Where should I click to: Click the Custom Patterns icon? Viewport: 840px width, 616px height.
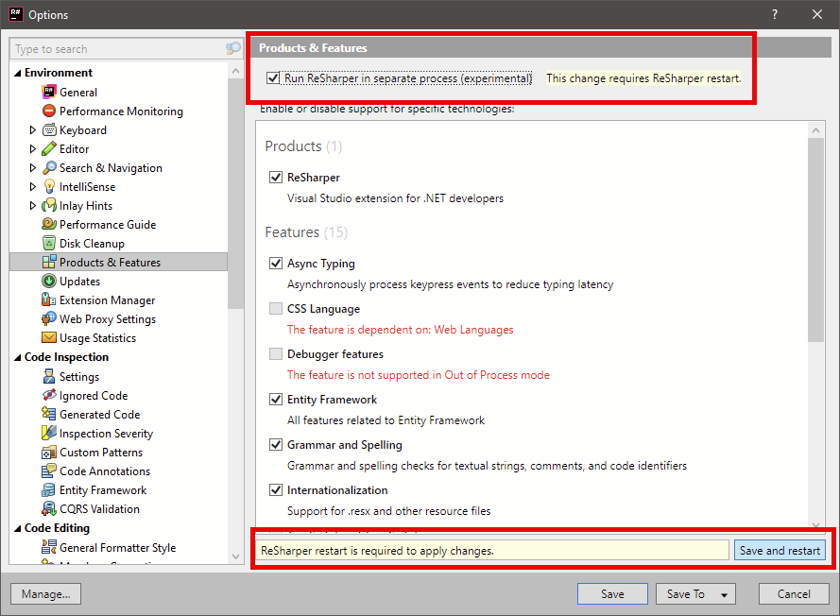coord(49,453)
